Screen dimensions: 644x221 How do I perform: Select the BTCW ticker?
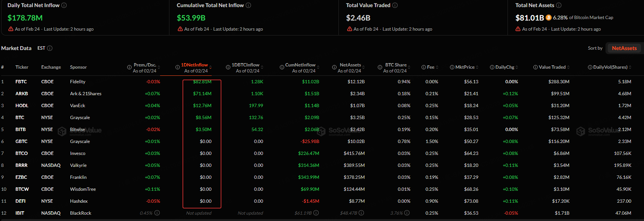coord(22,189)
